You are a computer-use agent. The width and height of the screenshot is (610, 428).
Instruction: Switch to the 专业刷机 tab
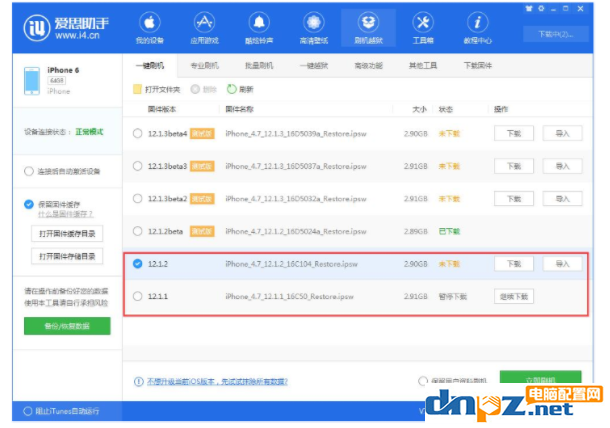(x=205, y=66)
